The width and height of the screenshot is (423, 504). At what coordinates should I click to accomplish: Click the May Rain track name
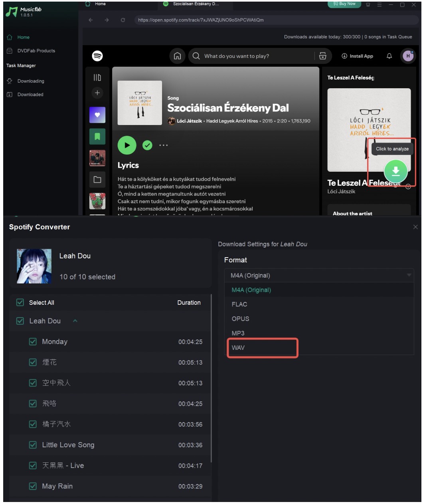point(57,486)
